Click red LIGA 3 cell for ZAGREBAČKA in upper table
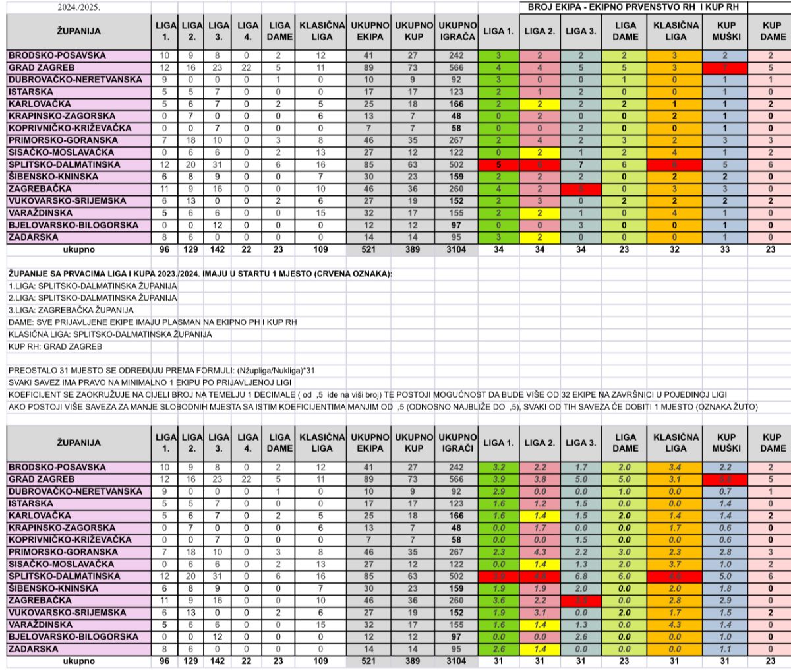The height and width of the screenshot is (672, 791). coord(581,189)
